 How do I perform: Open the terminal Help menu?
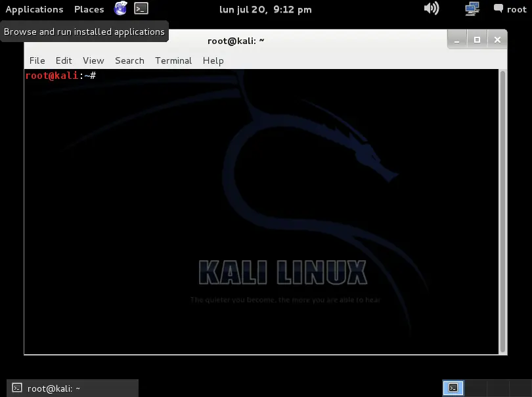(x=213, y=60)
